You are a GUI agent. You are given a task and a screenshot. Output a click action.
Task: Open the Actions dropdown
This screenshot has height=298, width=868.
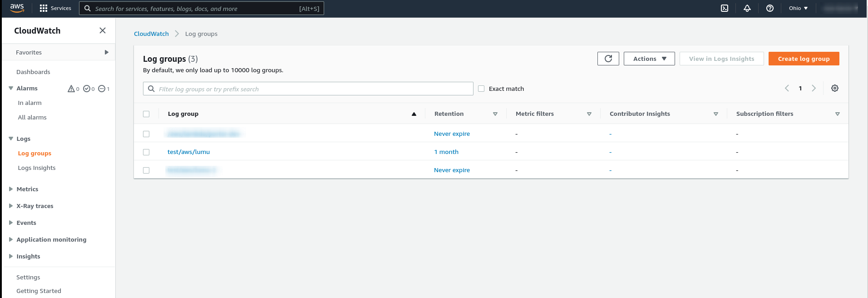pos(649,59)
